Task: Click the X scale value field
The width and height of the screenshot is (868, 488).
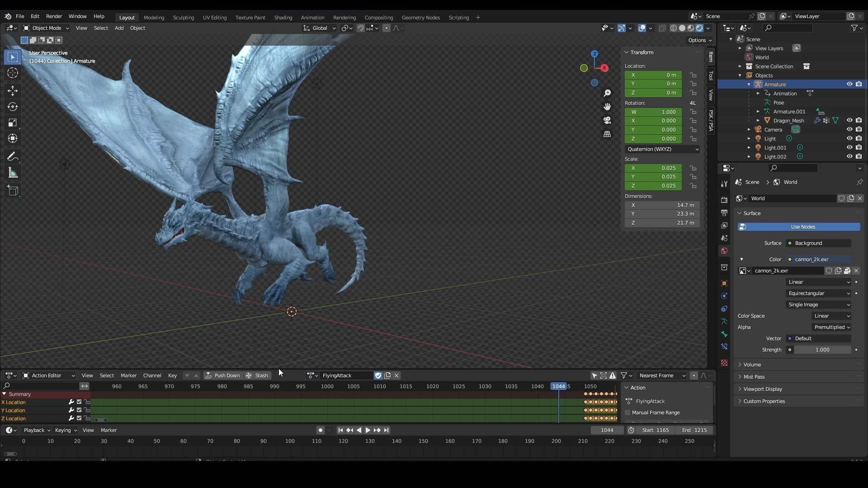Action: [x=653, y=168]
